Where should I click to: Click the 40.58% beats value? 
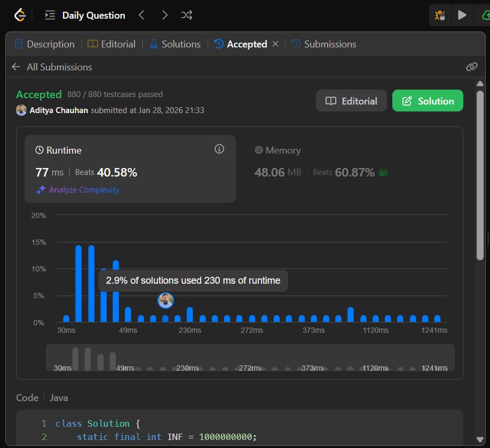point(117,172)
